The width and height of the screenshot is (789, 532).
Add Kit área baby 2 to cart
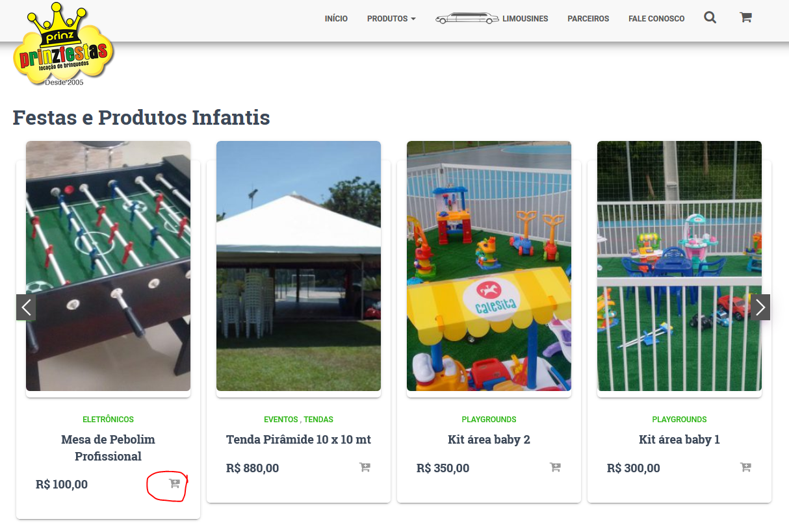555,467
